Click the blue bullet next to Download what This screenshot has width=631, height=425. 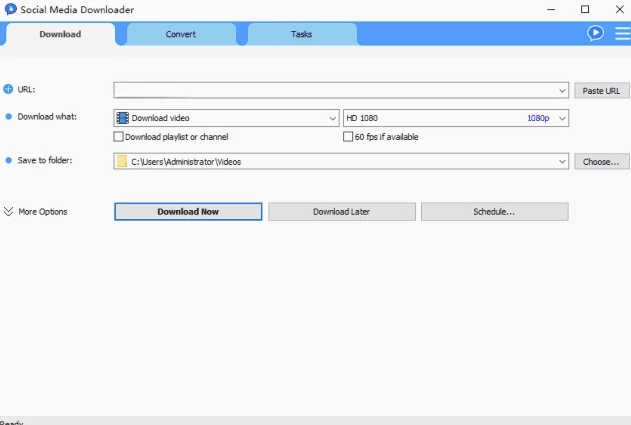[x=9, y=117]
